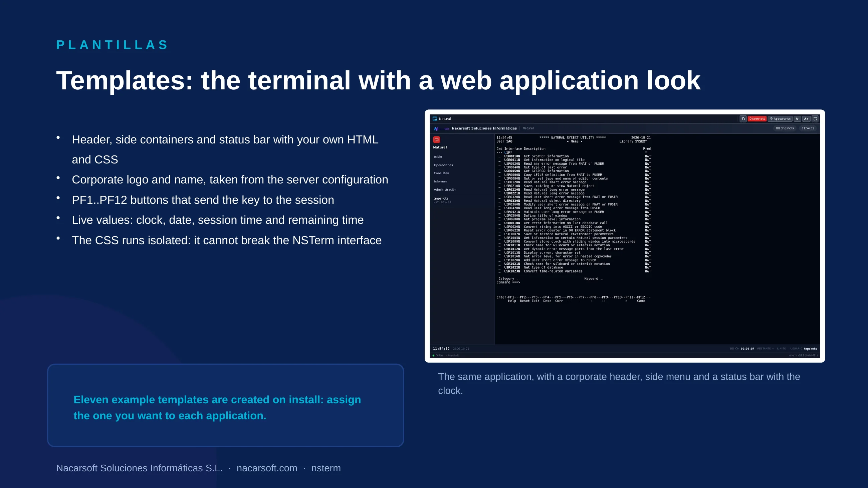Click the USR* interface filter field
Viewport: 868px width, 488px height.
click(508, 152)
